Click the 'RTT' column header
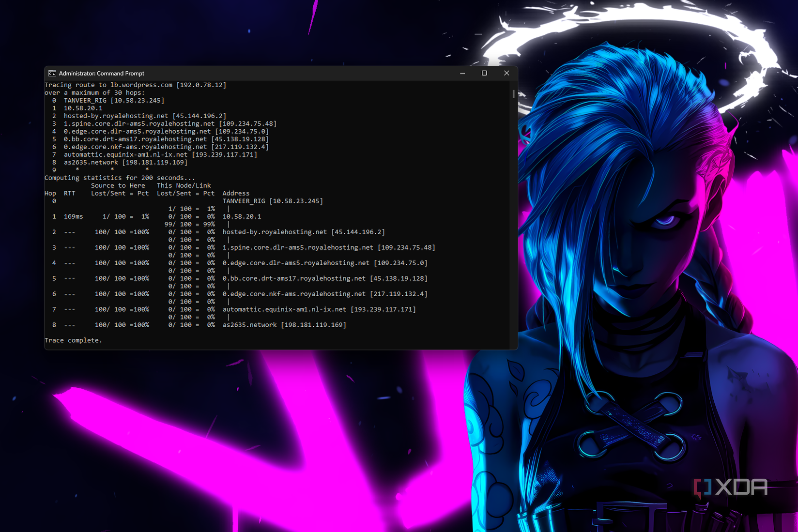 pos(70,194)
